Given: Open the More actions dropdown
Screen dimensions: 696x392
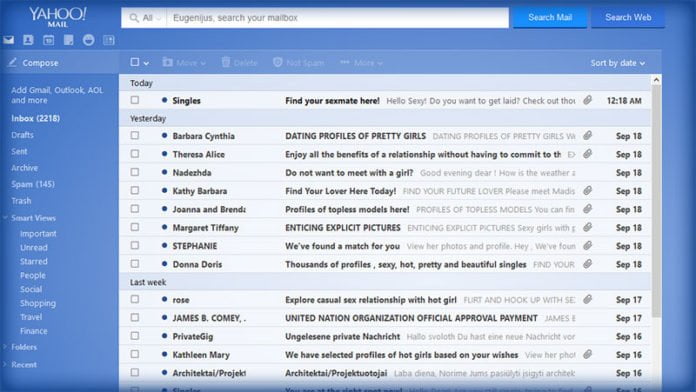Looking at the screenshot, I should 361,63.
